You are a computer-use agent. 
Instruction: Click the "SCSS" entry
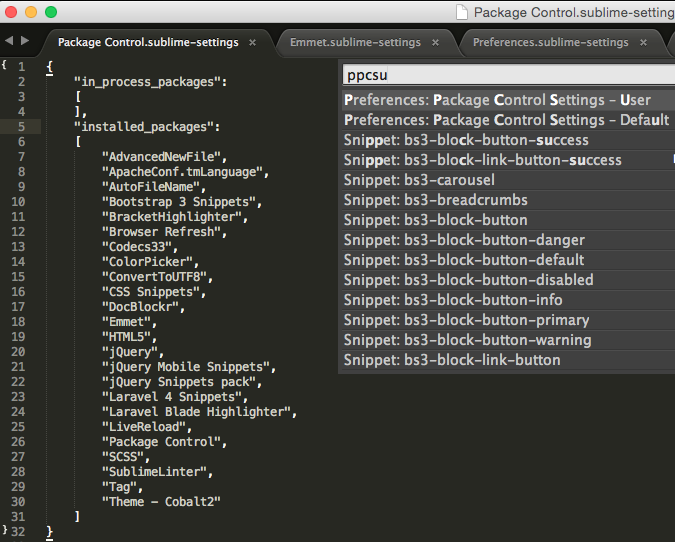point(127,457)
